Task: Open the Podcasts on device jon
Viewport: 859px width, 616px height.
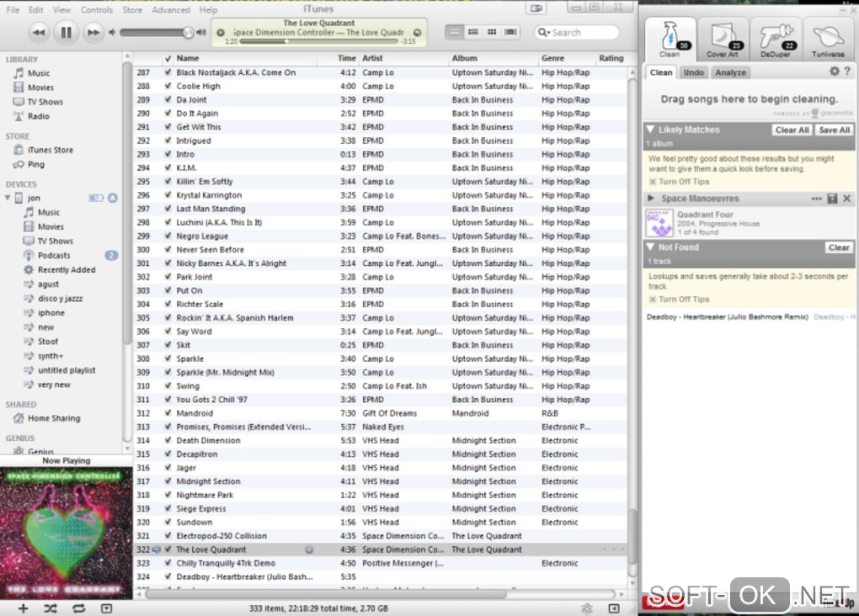Action: [x=54, y=256]
